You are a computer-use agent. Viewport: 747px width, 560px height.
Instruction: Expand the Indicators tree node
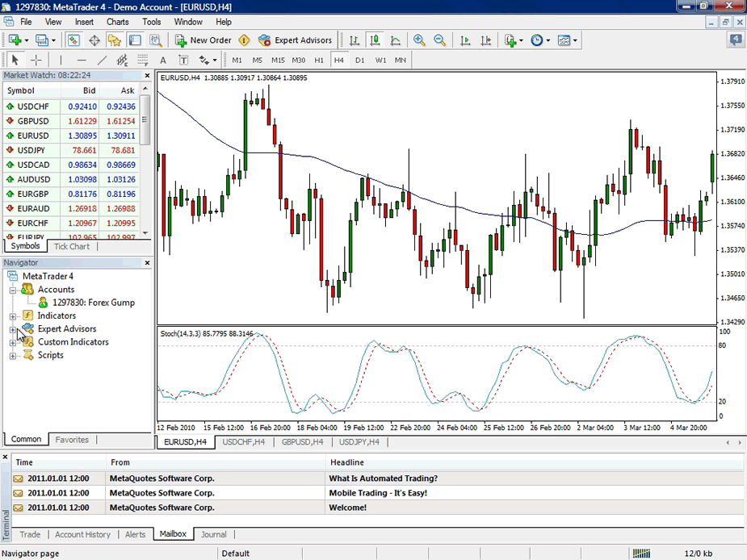tap(13, 316)
